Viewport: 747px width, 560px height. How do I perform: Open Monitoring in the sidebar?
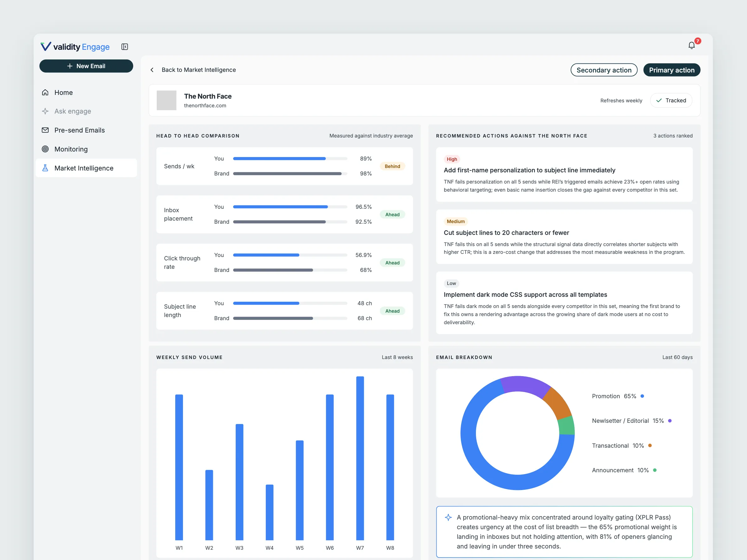[x=86, y=149]
